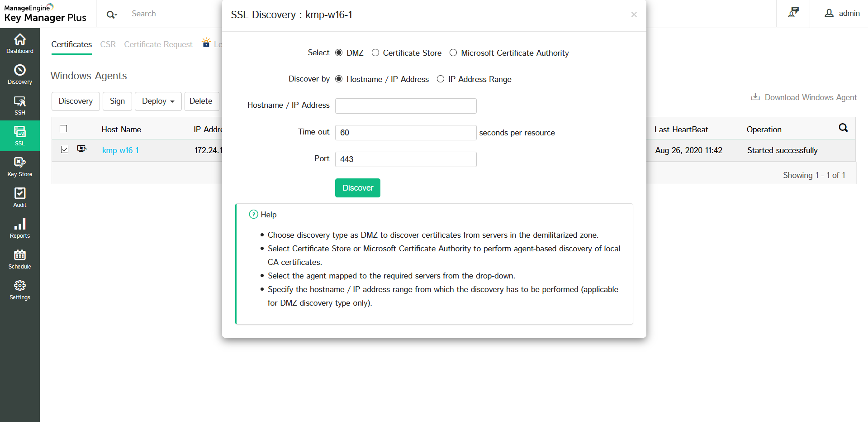Viewport: 868px width, 422px height.
Task: Open the Audit section
Action: [20, 197]
